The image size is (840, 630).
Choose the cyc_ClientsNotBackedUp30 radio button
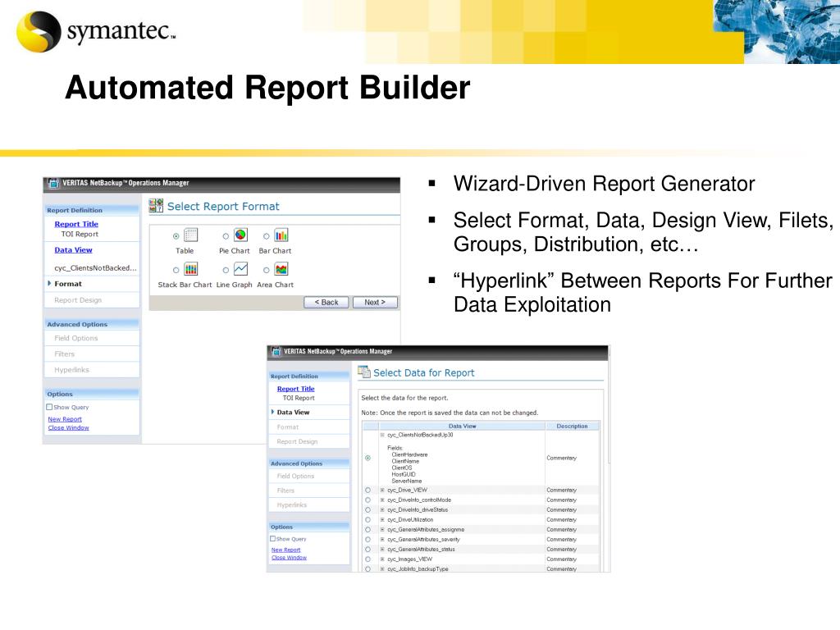pos(367,458)
